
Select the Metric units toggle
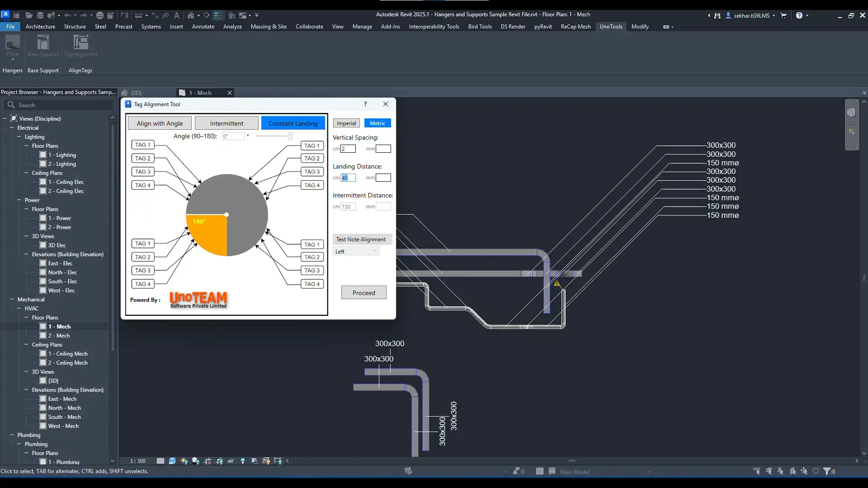(377, 123)
